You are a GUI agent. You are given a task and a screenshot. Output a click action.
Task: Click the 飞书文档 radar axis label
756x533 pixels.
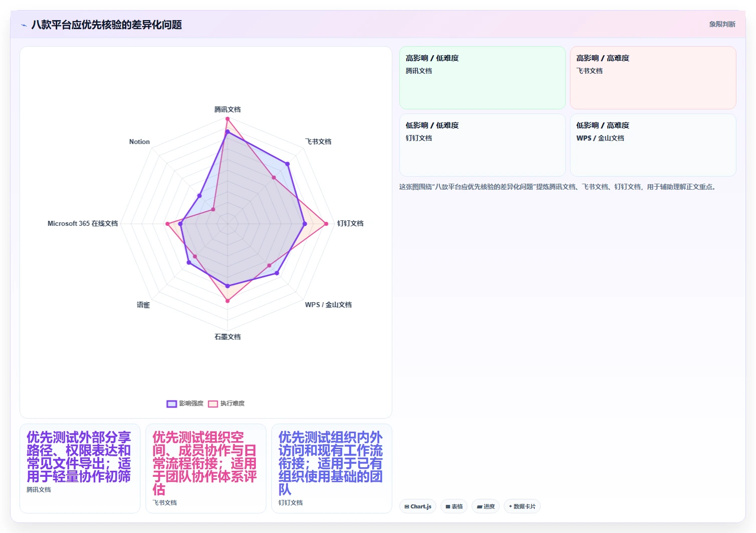(x=318, y=142)
